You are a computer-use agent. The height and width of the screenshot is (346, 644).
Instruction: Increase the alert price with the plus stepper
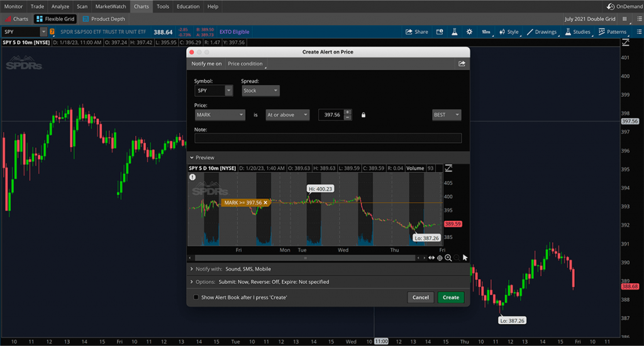(347, 112)
